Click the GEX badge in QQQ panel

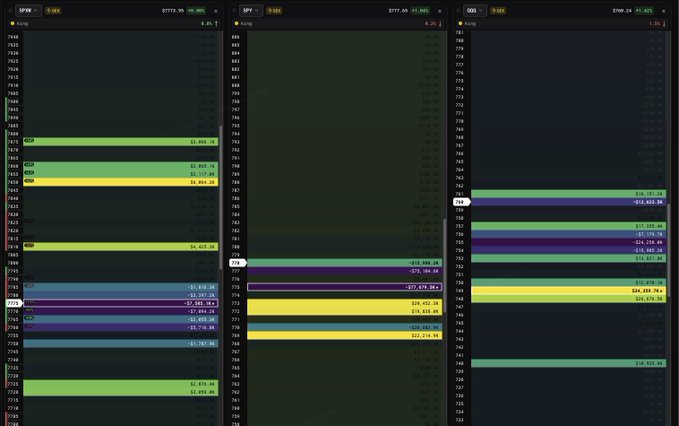click(x=498, y=10)
